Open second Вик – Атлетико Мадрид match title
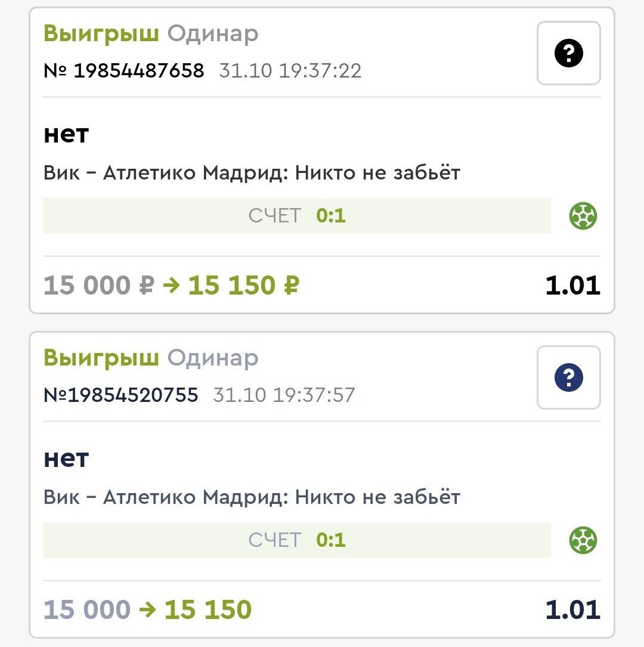Viewport: 644px width, 647px height. [252, 497]
